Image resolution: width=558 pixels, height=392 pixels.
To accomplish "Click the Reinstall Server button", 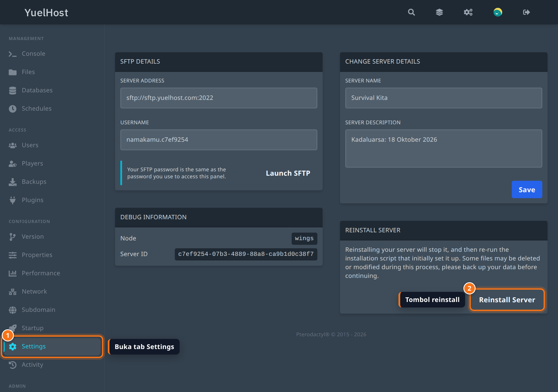I will 507,300.
